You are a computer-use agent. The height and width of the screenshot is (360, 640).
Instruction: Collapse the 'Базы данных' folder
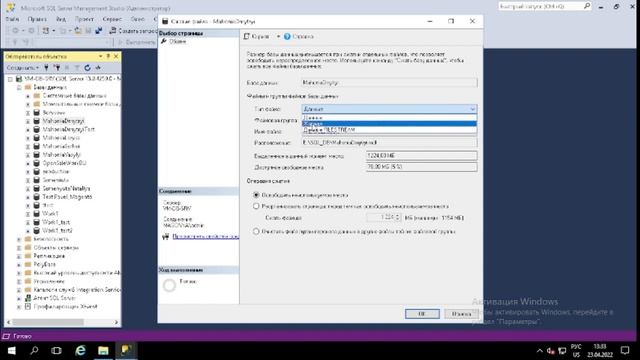pos(19,87)
